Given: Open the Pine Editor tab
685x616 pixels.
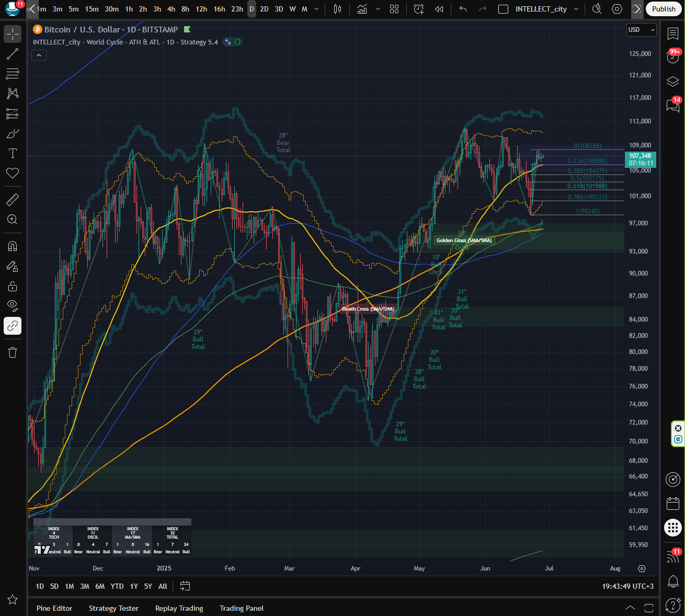Looking at the screenshot, I should (x=54, y=608).
